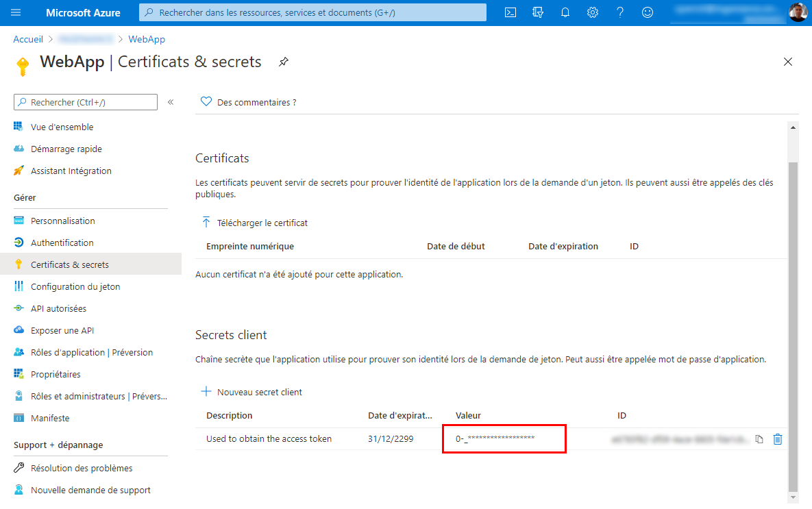Click the 31/12/2299 expiration date cell
Image resolution: width=812 pixels, height=509 pixels.
(x=391, y=438)
